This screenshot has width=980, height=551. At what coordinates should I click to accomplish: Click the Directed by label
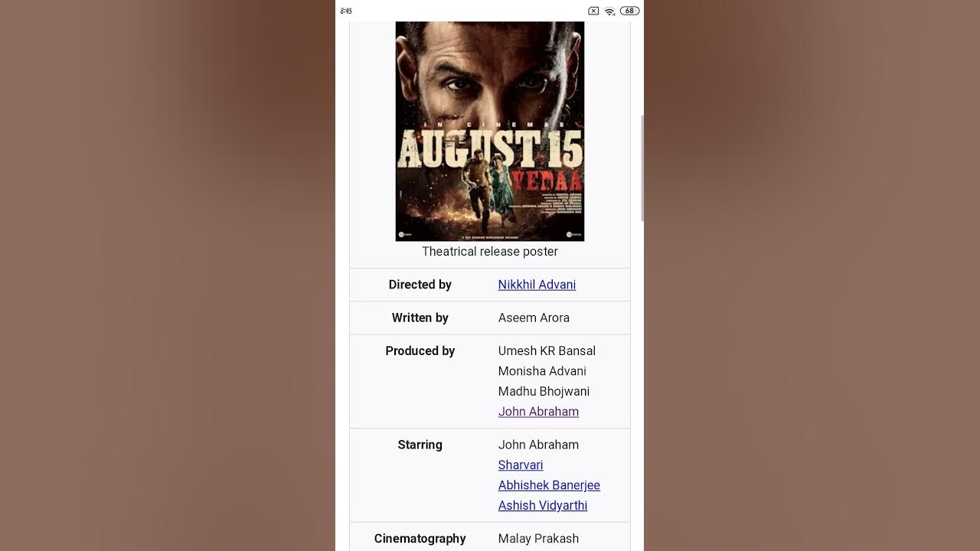click(x=420, y=285)
